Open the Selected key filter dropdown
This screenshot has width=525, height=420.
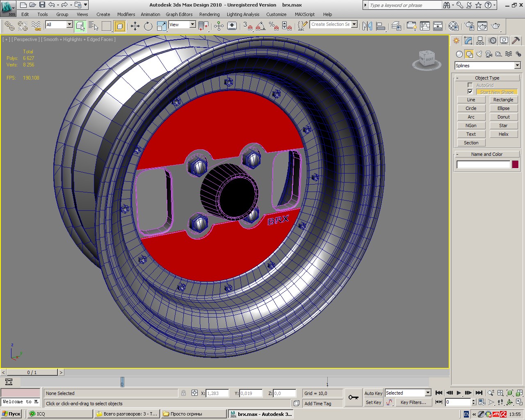[x=428, y=393]
